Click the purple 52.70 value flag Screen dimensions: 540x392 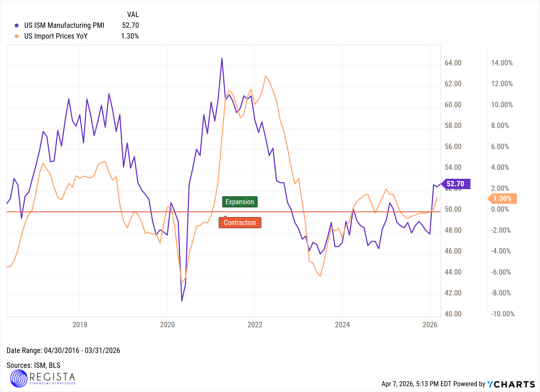pyautogui.click(x=456, y=184)
